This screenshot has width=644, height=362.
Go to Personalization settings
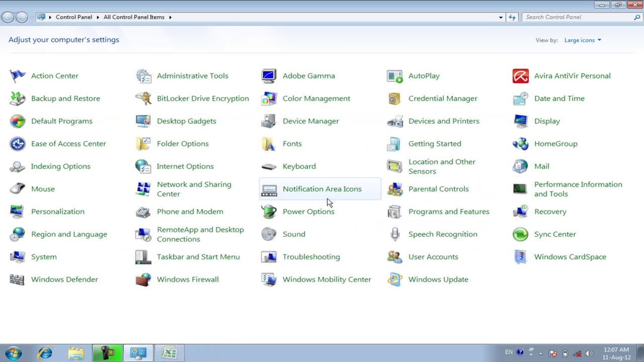(x=58, y=212)
